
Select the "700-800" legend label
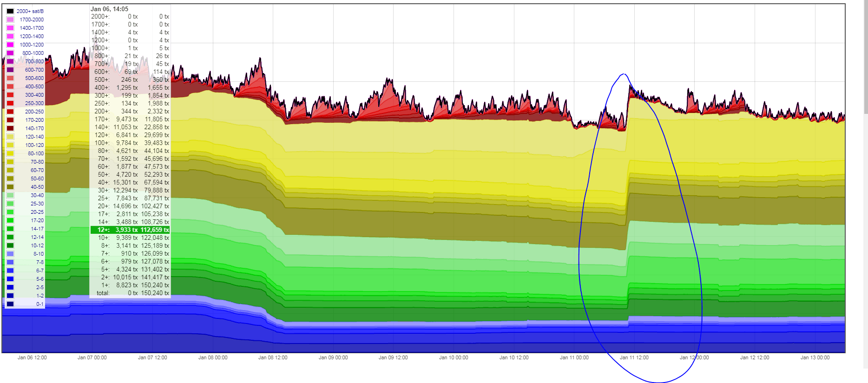click(x=34, y=61)
